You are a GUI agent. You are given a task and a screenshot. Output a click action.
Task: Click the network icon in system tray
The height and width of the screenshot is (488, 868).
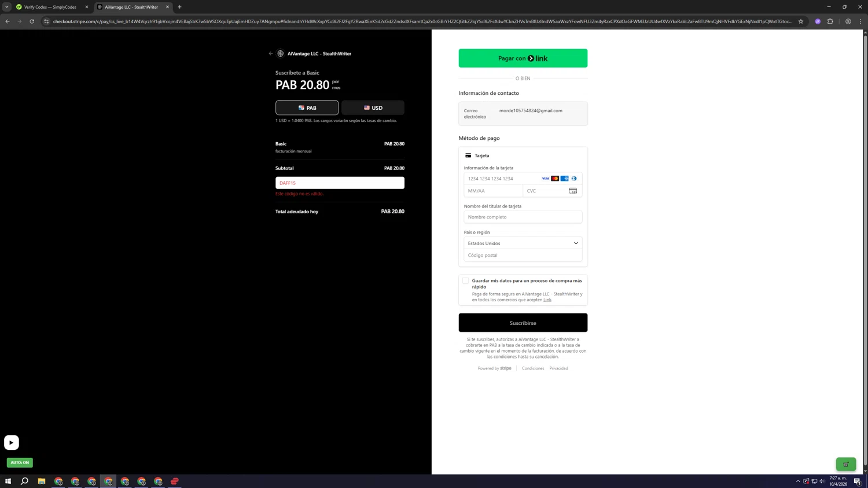tap(814, 481)
